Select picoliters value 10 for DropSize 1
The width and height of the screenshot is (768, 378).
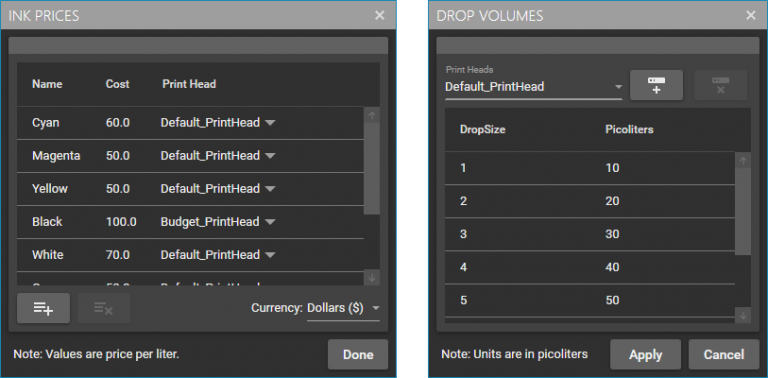(x=612, y=168)
